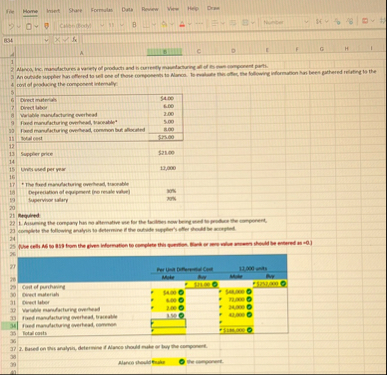The height and width of the screenshot is (375, 387).
Task: Select the $252,000 Buy cell
Action: (271, 284)
